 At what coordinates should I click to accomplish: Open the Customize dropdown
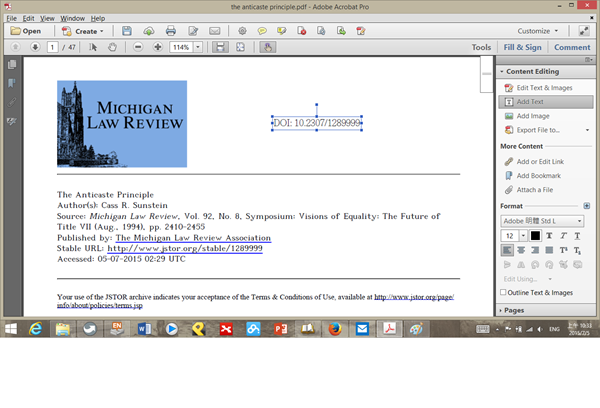pyautogui.click(x=538, y=31)
